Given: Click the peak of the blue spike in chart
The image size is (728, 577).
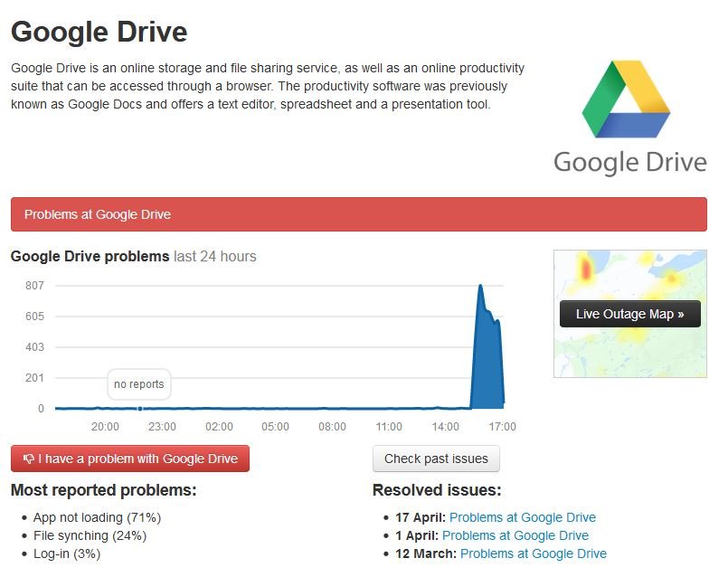Looking at the screenshot, I should 480,287.
